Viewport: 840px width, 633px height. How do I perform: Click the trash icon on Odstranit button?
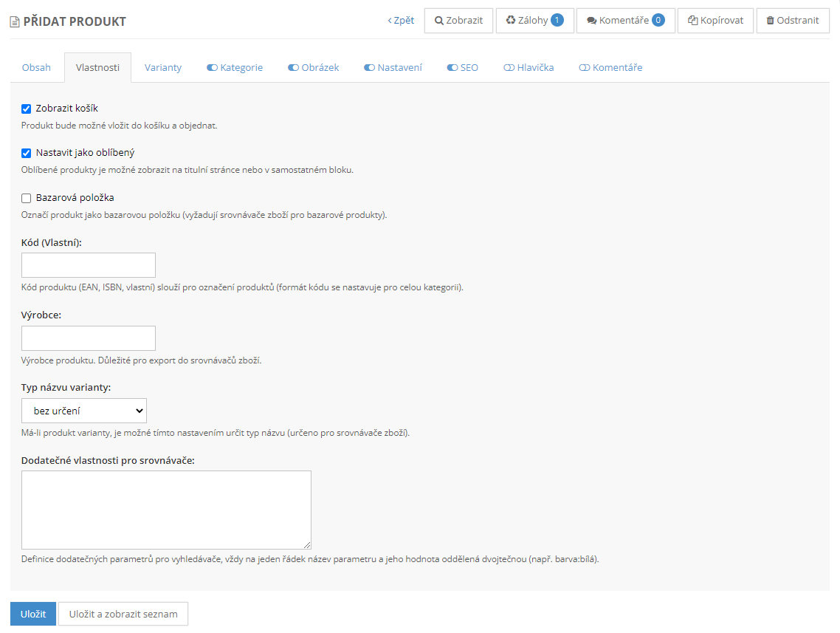click(x=771, y=21)
